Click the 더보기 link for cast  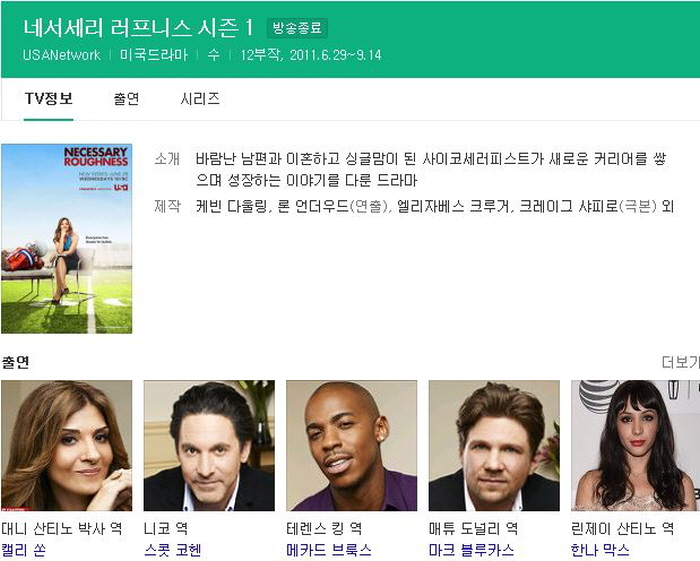pos(680,362)
